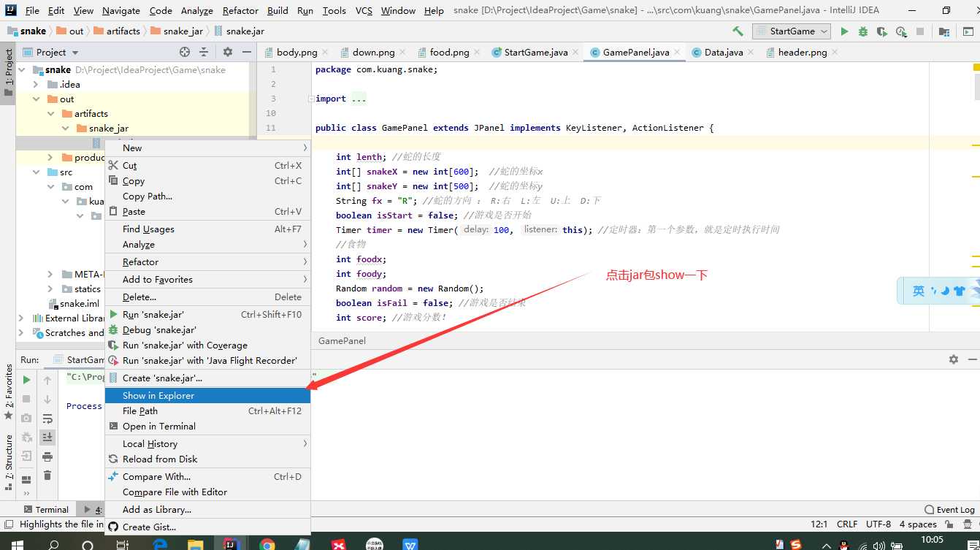Viewport: 980px width, 550px height.
Task: Open Project panel settings gear
Action: [228, 52]
